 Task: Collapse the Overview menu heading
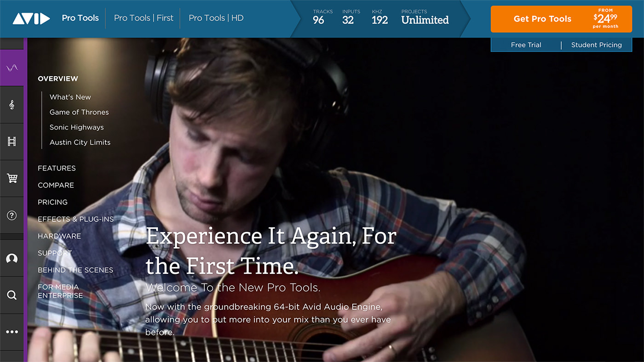coord(58,79)
